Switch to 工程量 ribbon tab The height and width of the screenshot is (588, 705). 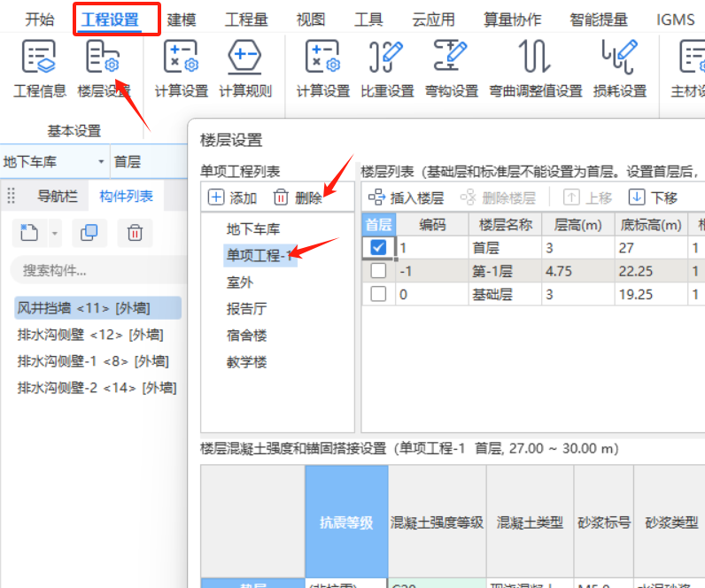point(246,19)
